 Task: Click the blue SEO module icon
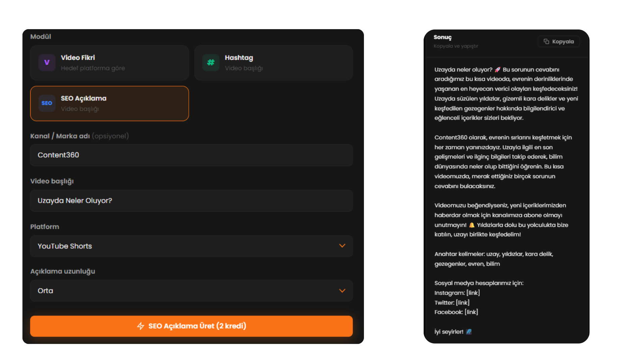tap(47, 103)
